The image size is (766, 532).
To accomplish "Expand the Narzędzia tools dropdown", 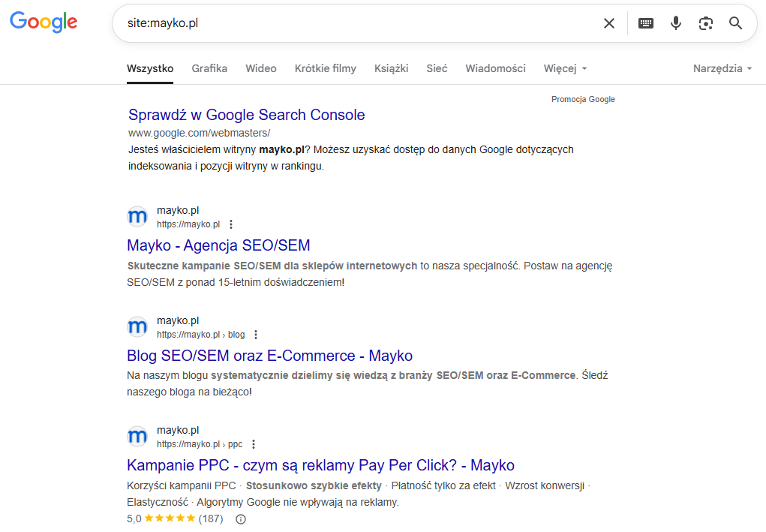I will (722, 68).
